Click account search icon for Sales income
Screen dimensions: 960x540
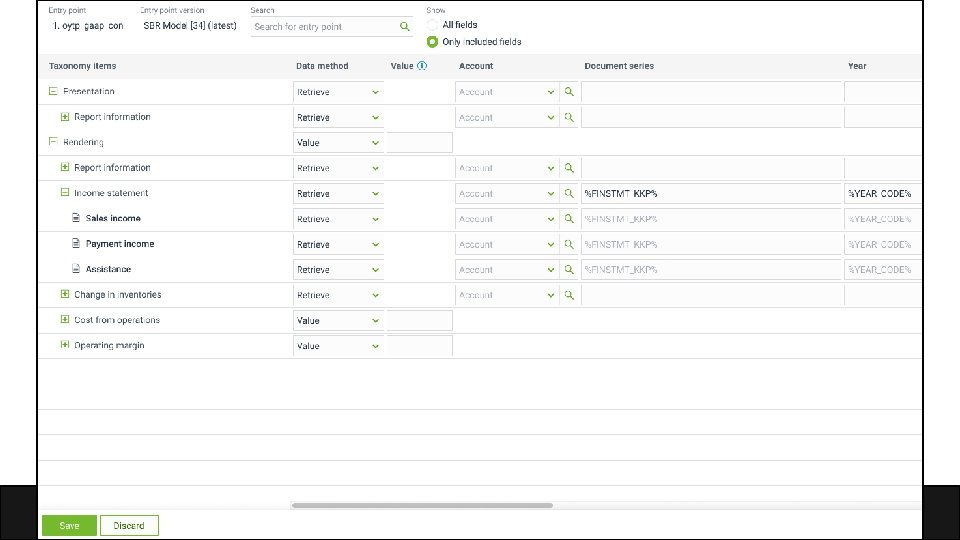568,219
